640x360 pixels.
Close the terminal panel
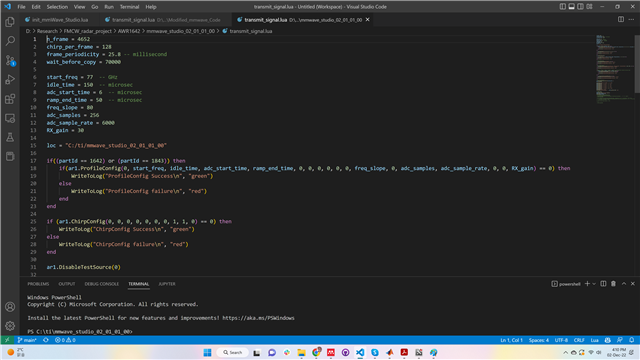pos(633,284)
